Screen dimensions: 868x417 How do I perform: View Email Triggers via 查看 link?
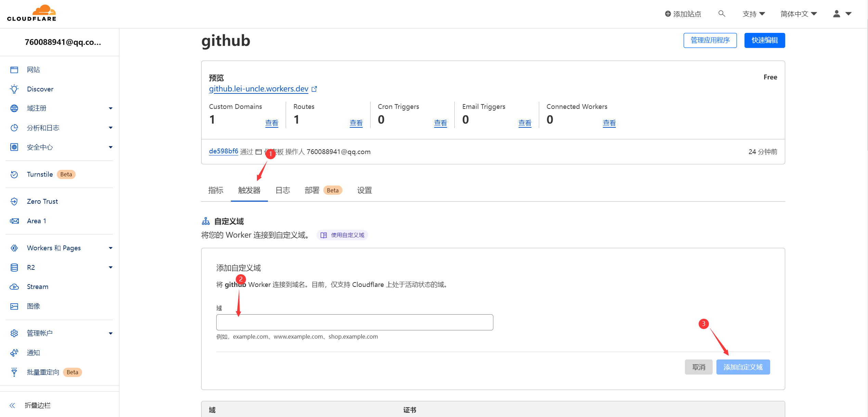pos(525,123)
